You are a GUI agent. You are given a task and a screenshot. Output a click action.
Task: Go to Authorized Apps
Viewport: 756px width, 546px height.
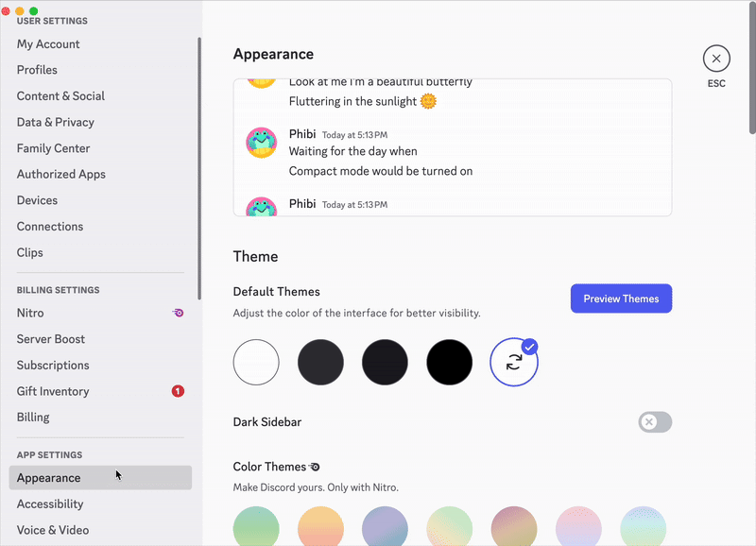(100, 174)
